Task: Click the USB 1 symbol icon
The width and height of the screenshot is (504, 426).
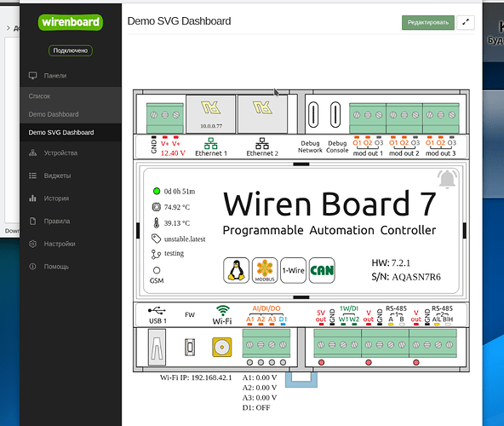Action: (157, 310)
